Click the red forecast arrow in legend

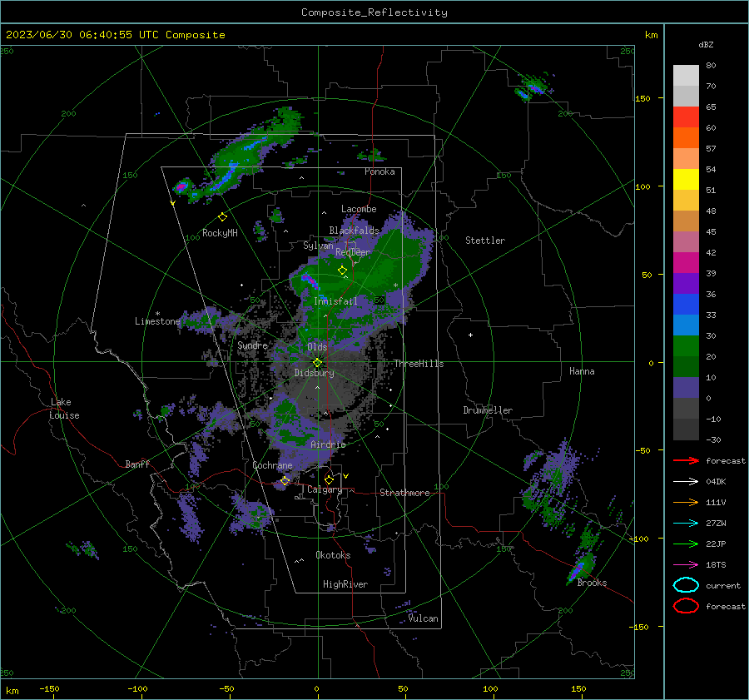point(686,460)
